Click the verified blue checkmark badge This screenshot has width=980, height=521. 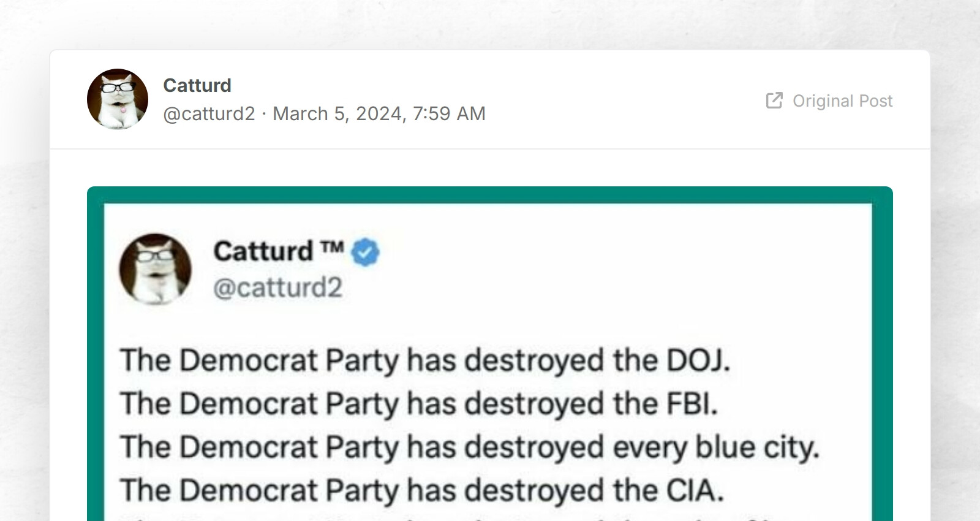click(x=366, y=251)
